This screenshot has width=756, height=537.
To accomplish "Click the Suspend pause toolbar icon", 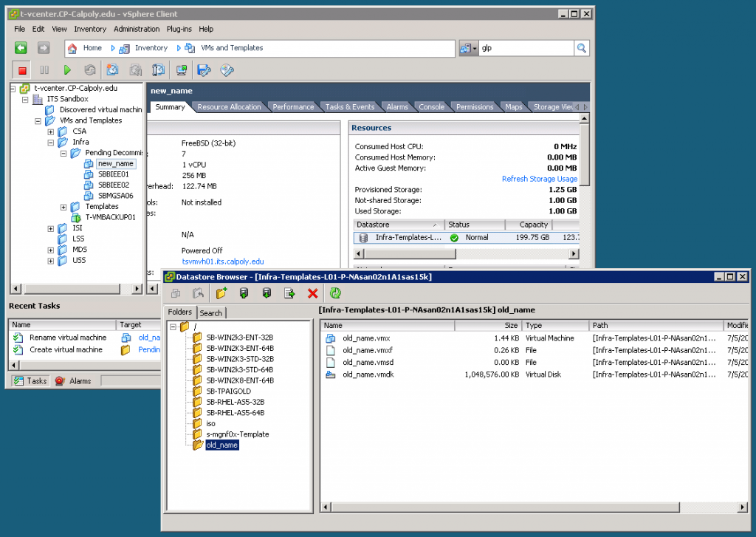I will click(x=44, y=70).
